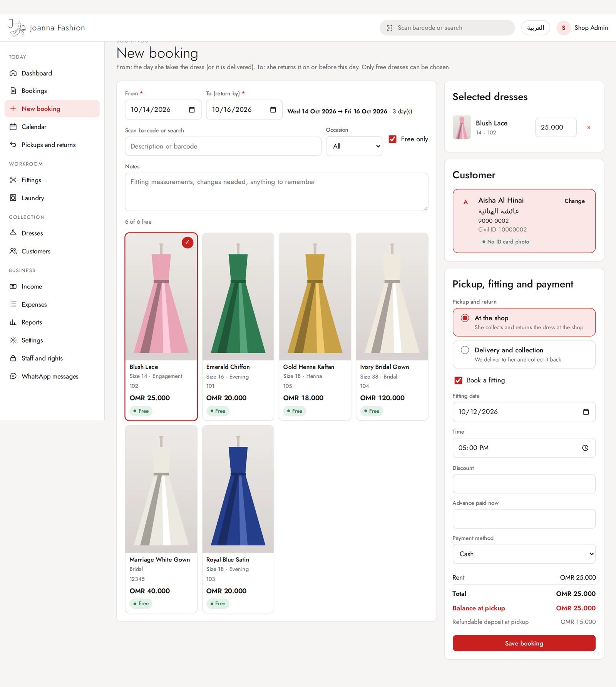Switch language to Arabic
Image resolution: width=616 pixels, height=687 pixels.
coord(536,28)
